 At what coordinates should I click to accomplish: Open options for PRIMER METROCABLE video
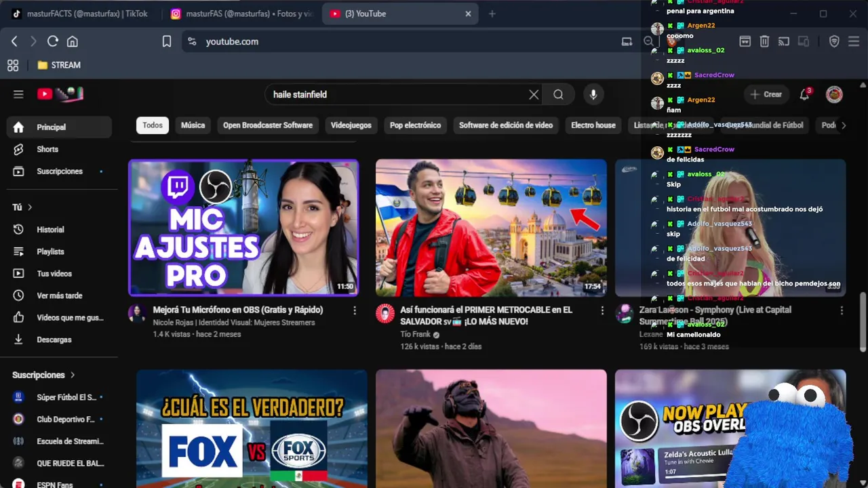(x=602, y=310)
